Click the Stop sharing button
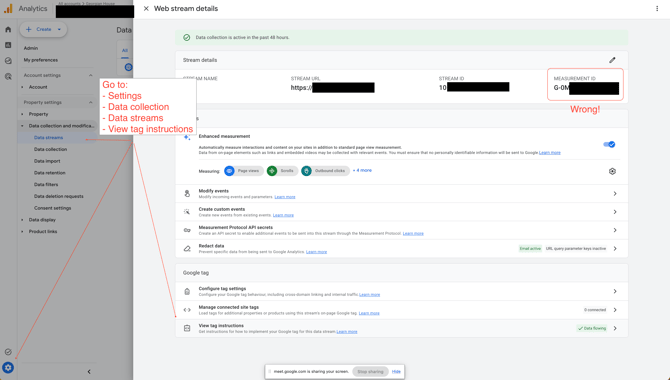Image resolution: width=670 pixels, height=380 pixels. [x=370, y=372]
